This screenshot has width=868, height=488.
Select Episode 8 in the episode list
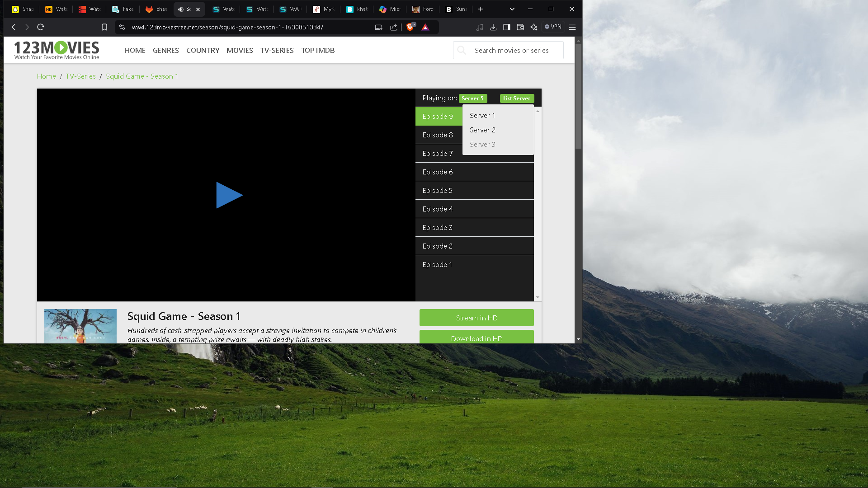[439, 135]
